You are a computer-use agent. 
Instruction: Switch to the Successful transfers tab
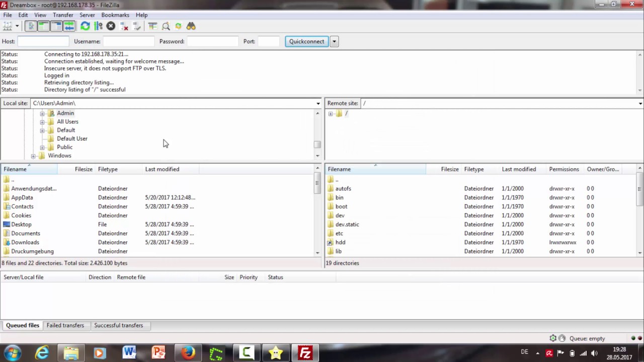[119, 325]
